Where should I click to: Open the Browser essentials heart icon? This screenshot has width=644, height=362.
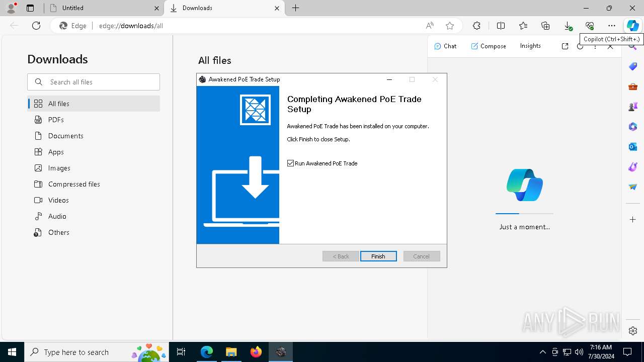[590, 26]
